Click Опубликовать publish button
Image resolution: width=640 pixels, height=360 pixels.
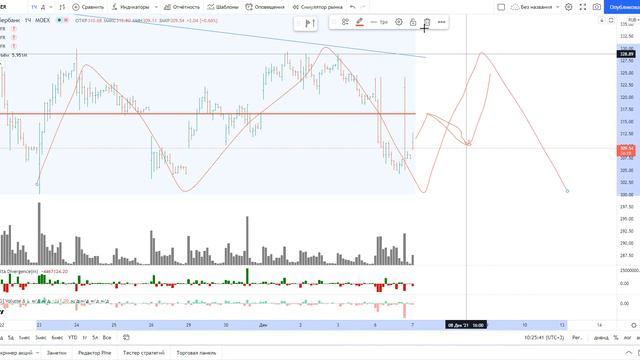click(622, 7)
